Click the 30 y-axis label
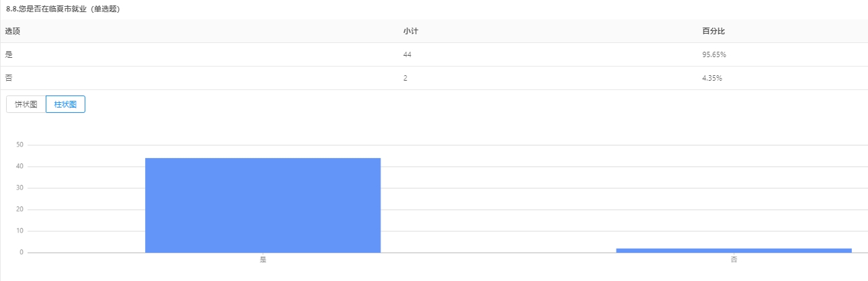The image size is (868, 281). 20,188
